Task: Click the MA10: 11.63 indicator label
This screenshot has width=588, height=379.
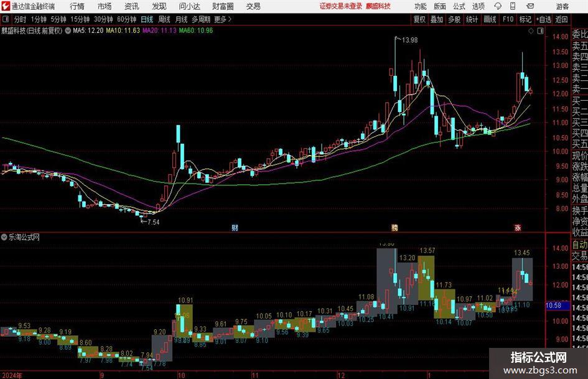Action: coord(123,30)
